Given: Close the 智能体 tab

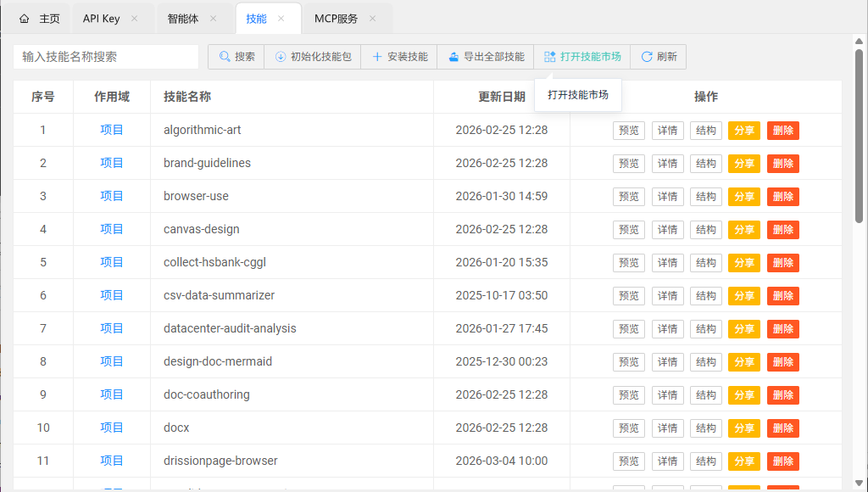Looking at the screenshot, I should pos(214,19).
